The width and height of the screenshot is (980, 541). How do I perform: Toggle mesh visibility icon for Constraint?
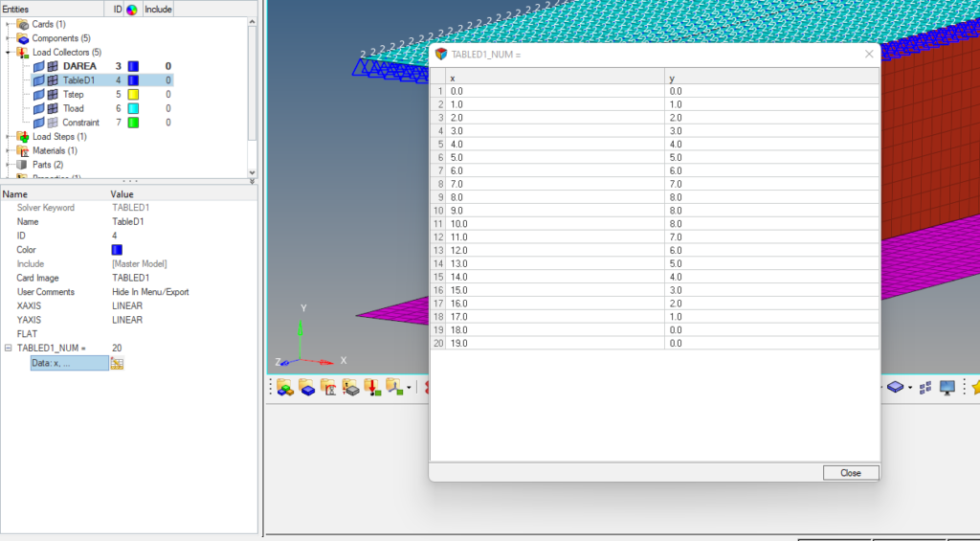(x=53, y=123)
